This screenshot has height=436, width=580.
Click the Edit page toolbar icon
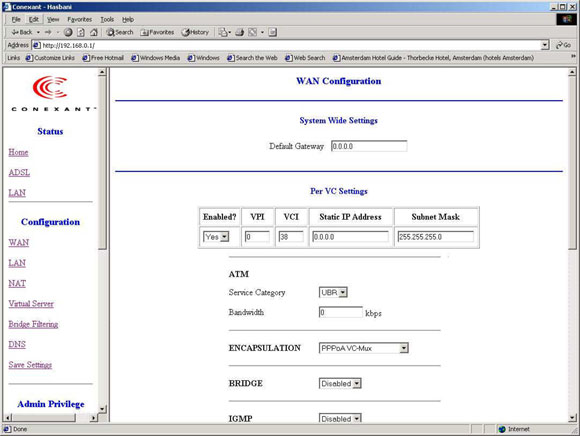[253, 32]
